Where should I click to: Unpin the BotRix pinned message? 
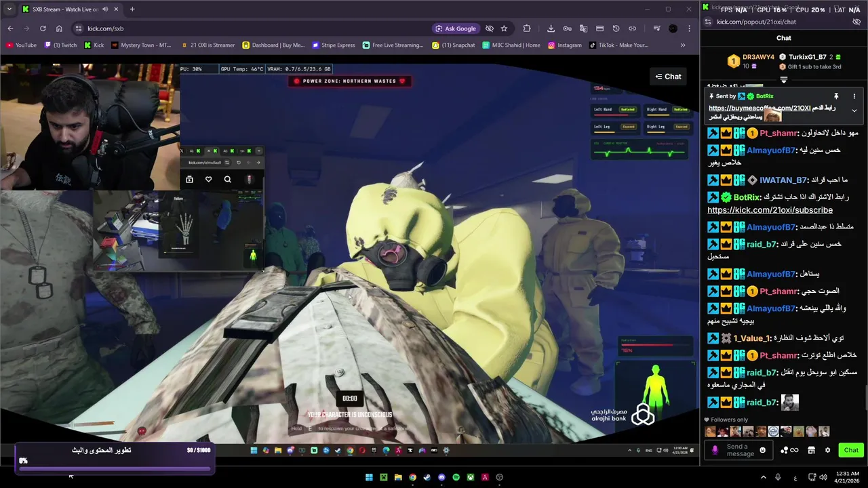click(836, 96)
